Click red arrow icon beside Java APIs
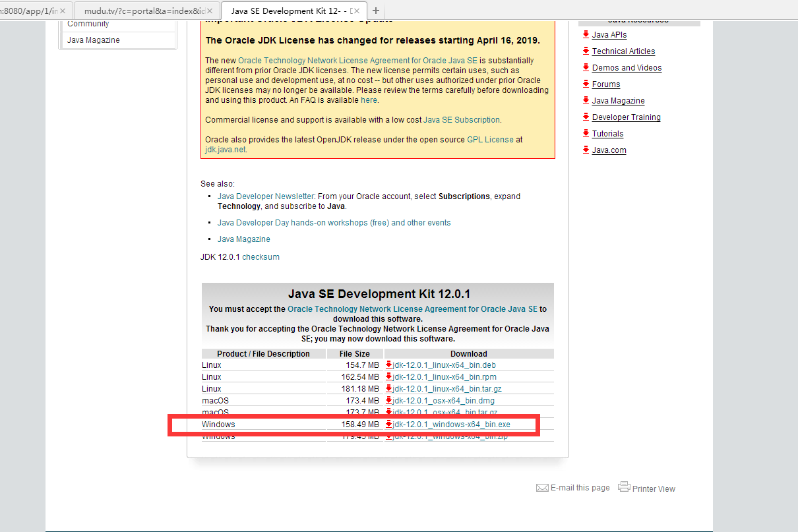This screenshot has width=798, height=532. click(x=586, y=34)
